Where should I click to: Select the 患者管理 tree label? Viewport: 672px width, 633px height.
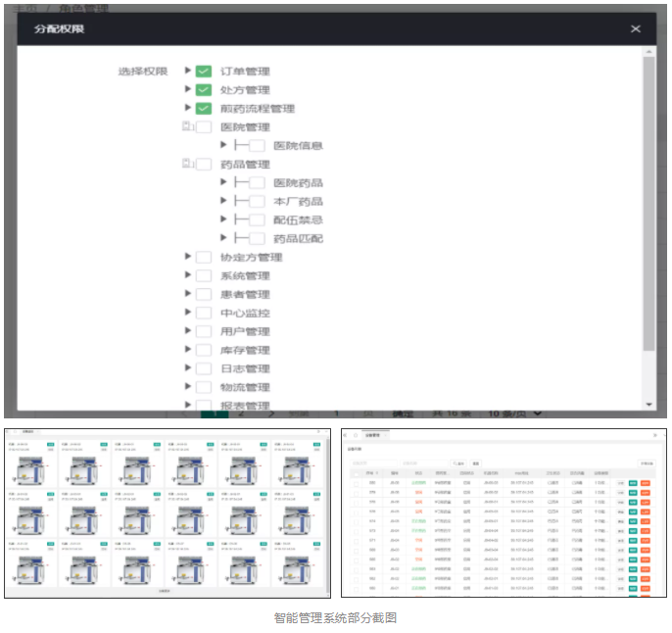(245, 295)
